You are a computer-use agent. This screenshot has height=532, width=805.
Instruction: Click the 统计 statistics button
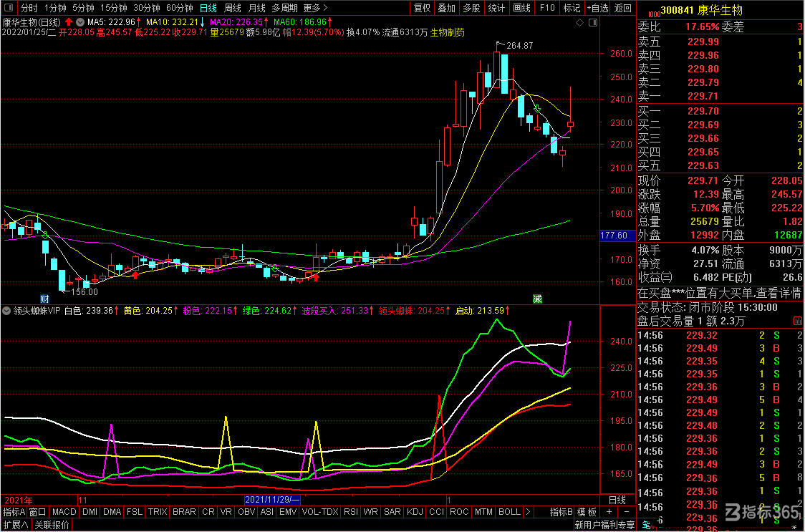pyautogui.click(x=496, y=8)
